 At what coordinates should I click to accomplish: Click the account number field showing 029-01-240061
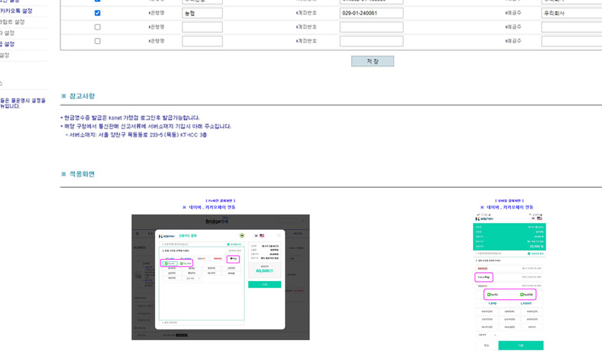click(372, 13)
